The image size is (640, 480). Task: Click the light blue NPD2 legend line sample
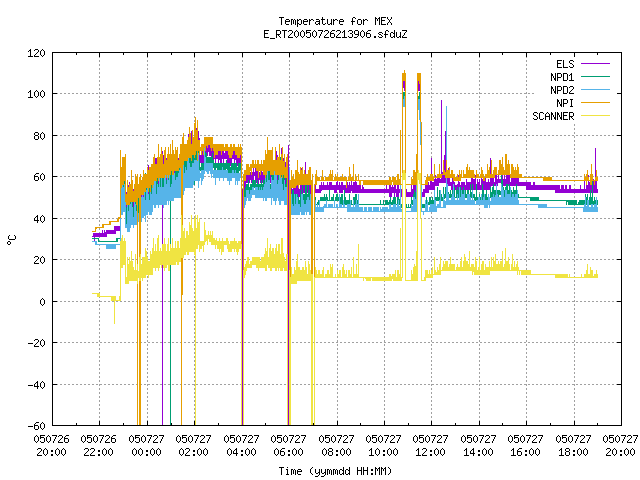[x=595, y=89]
